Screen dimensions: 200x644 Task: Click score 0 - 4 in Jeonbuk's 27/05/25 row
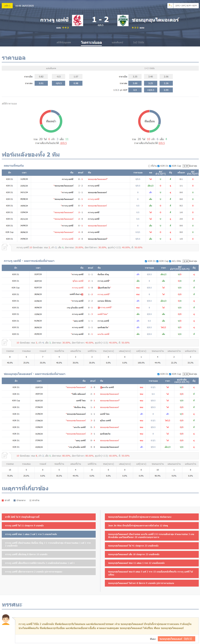click(93, 441)
